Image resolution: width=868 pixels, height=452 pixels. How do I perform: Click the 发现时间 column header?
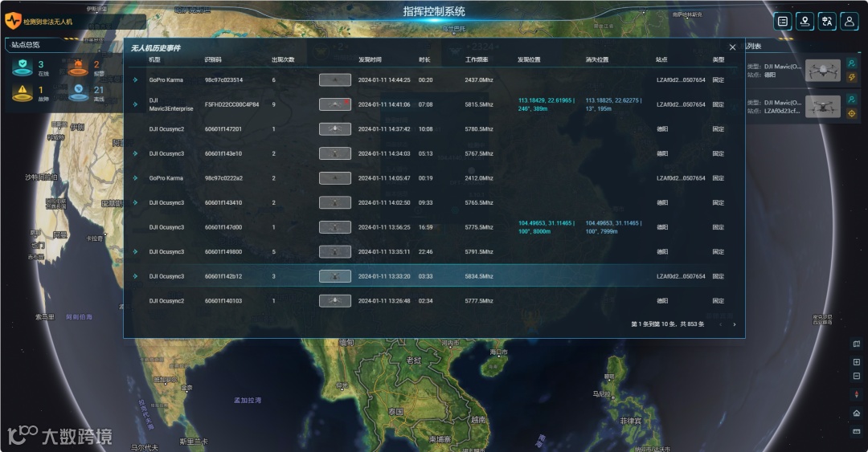370,59
